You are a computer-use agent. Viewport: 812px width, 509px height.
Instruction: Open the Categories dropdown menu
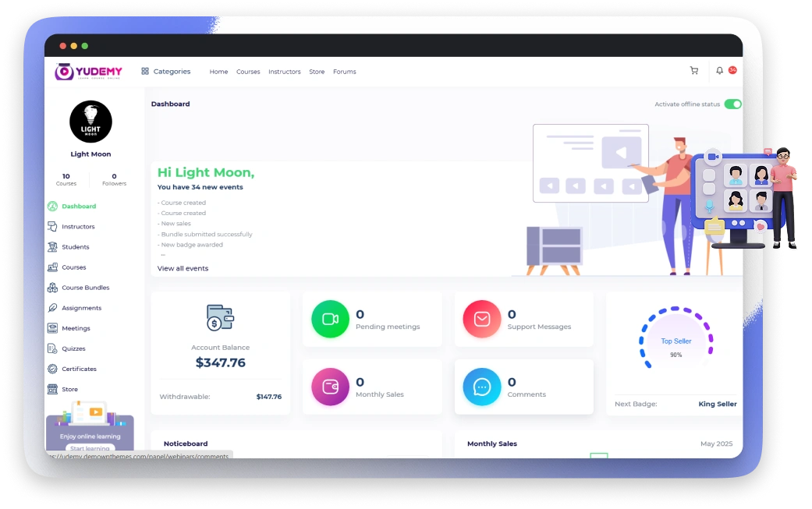coord(166,72)
